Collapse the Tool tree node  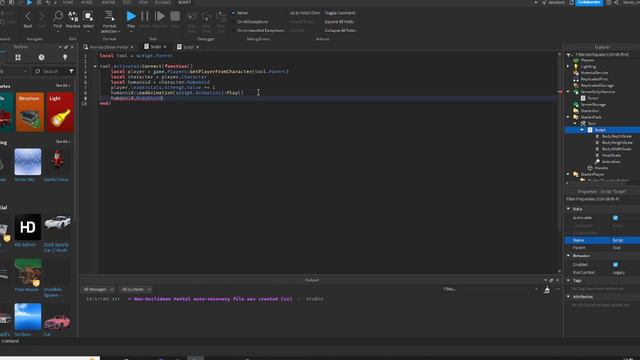pyautogui.click(x=575, y=123)
